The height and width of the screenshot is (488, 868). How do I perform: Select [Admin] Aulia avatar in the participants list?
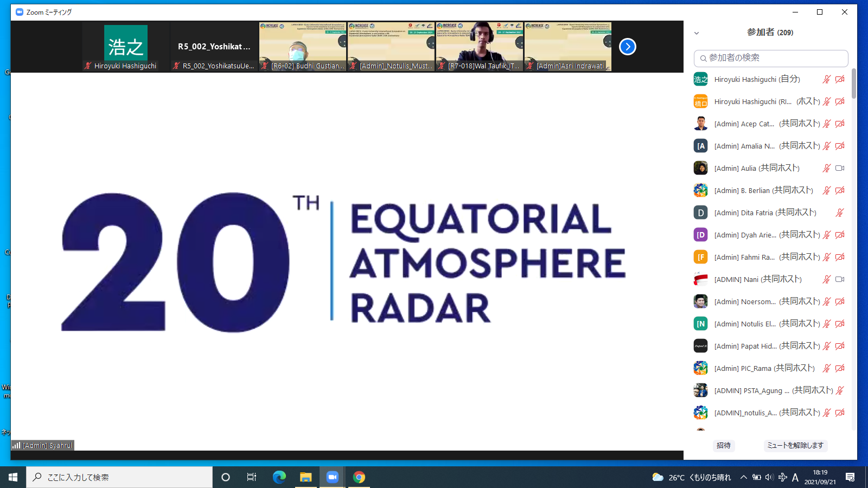coord(700,168)
